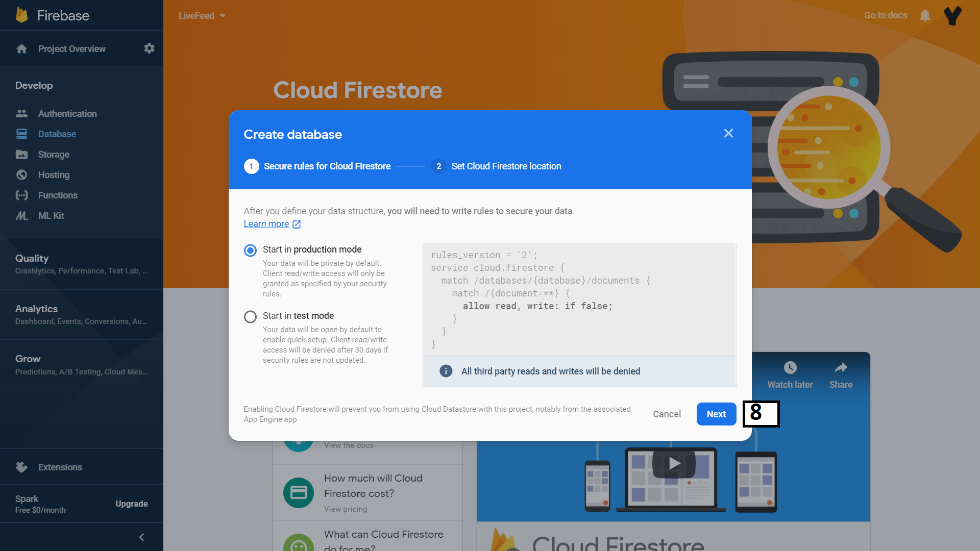This screenshot has width=980, height=551.
Task: Open Hosting menu item
Action: click(54, 174)
